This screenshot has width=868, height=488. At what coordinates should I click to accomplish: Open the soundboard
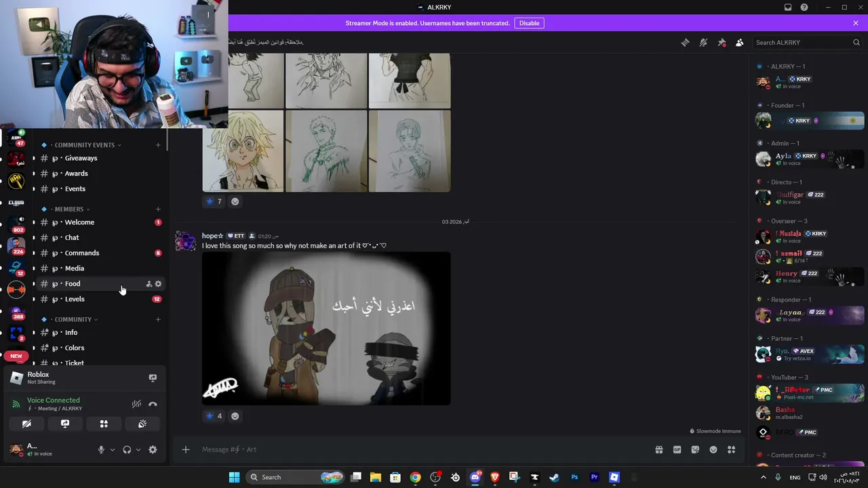[142, 424]
